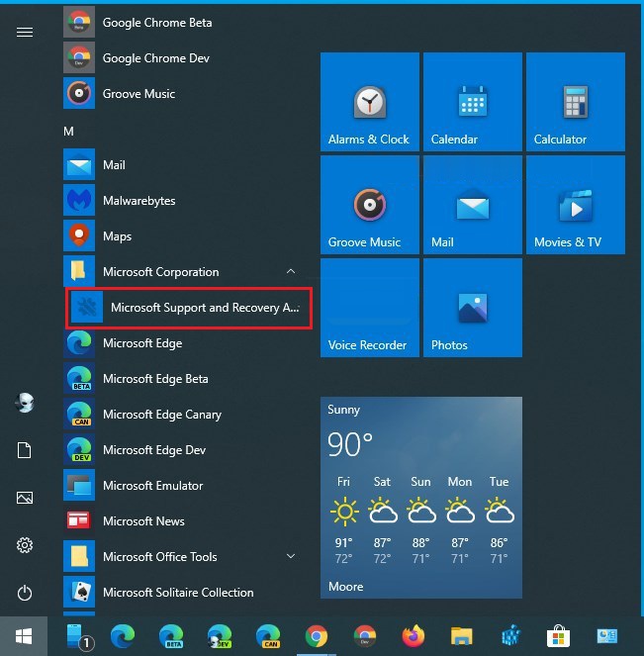Open Settings via the gear icon
This screenshot has height=656, width=644.
(25, 545)
